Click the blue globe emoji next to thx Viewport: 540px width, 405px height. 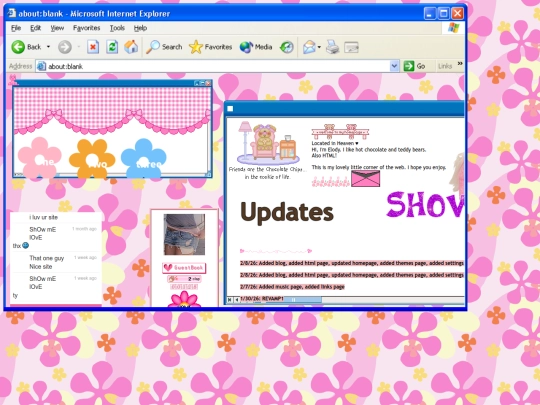pos(25,245)
